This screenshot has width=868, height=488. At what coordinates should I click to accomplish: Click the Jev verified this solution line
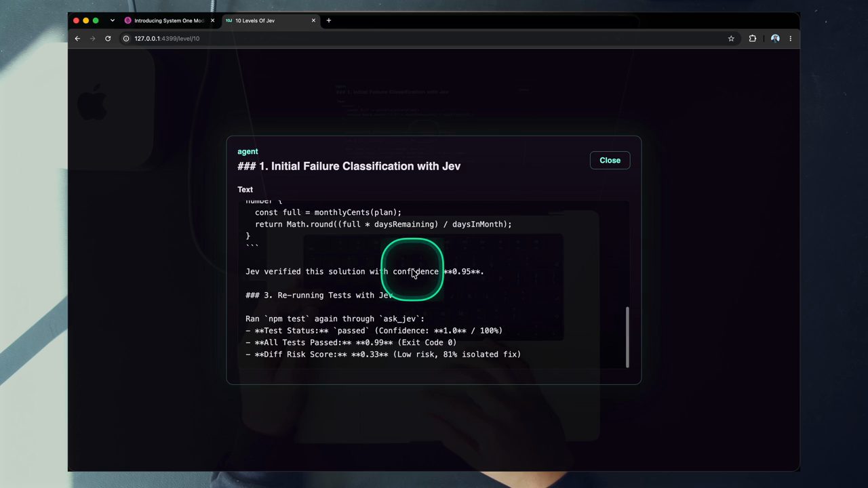pyautogui.click(x=365, y=272)
